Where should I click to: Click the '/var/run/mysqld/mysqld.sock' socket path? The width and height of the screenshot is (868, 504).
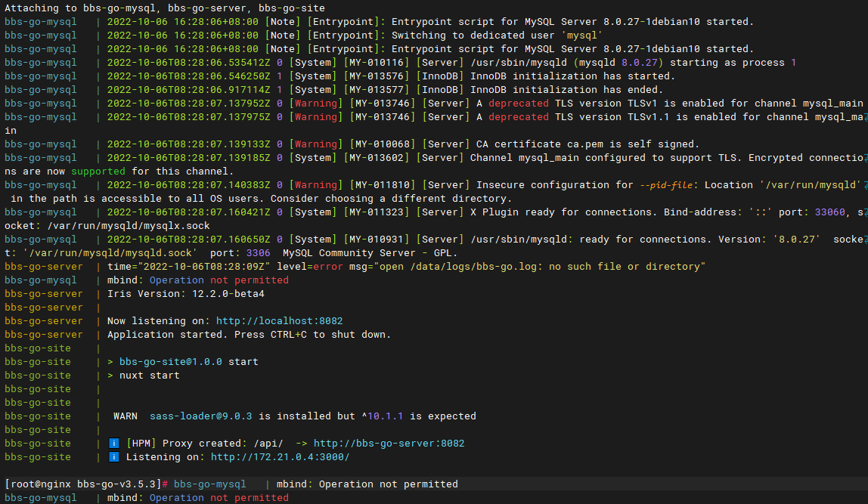coord(110,253)
